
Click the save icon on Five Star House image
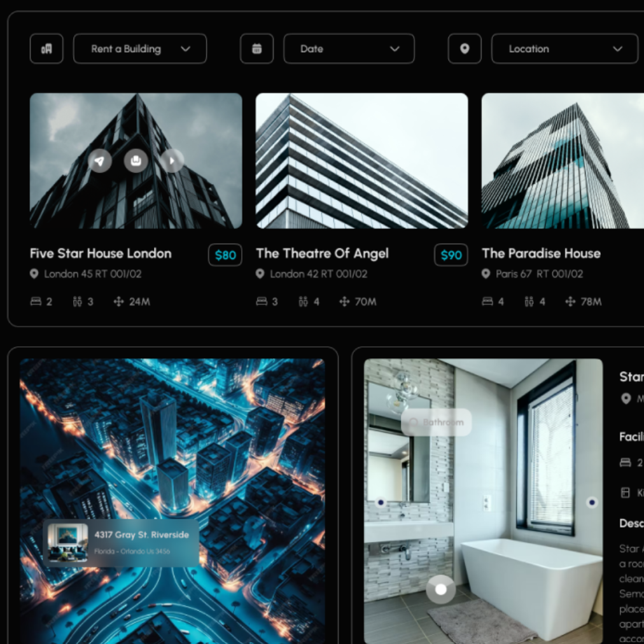pos(136,160)
